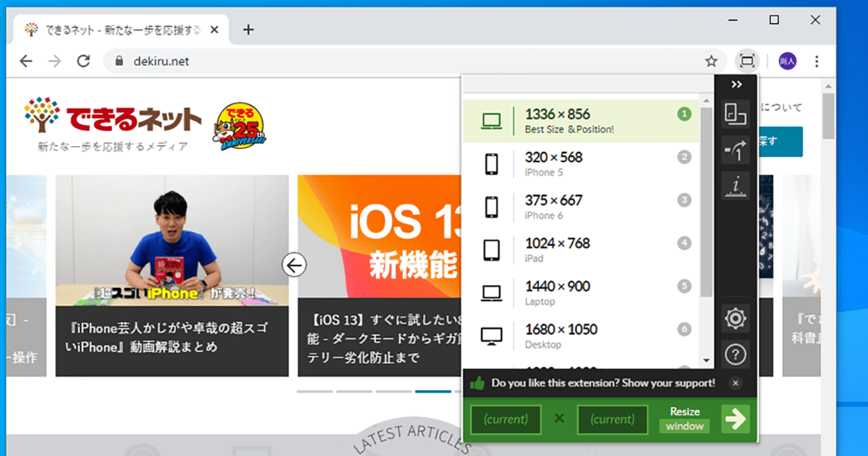This screenshot has width=868, height=456.
Task: Select the 1024 × 768 iPad preset
Action: (x=581, y=250)
